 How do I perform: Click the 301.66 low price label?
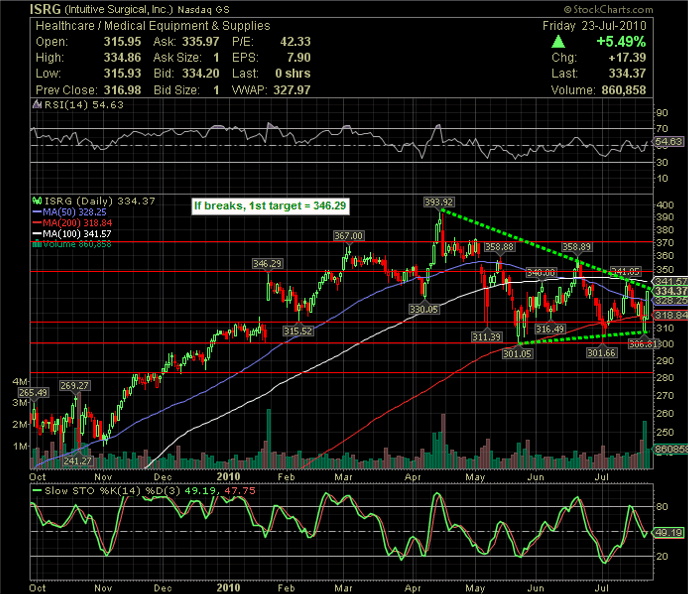coord(602,352)
